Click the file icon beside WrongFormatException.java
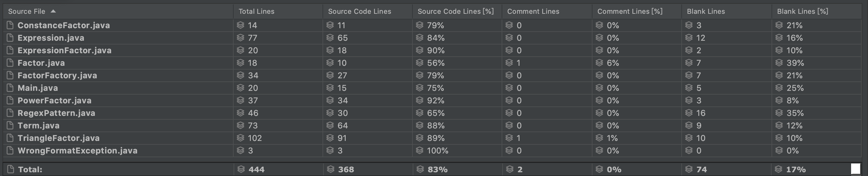This screenshot has height=176, width=868. point(10,150)
